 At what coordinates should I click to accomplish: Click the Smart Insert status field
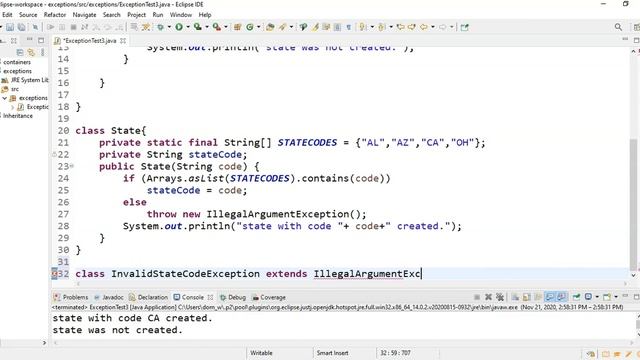click(332, 353)
